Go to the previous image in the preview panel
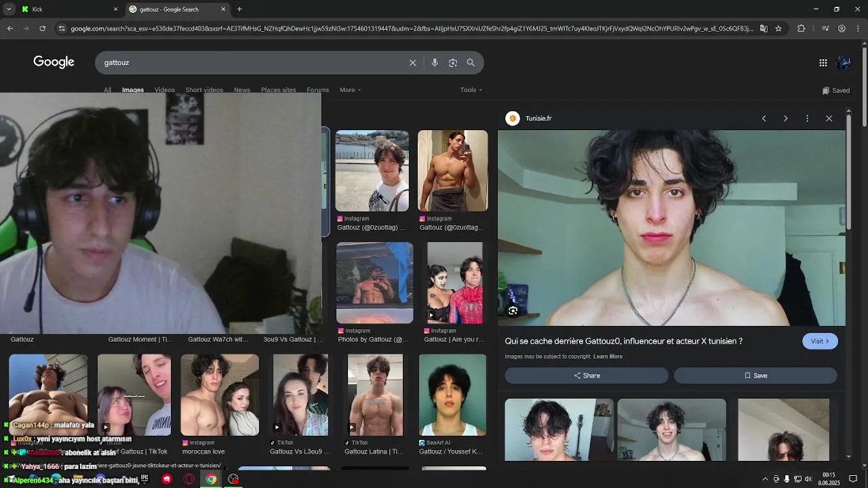The width and height of the screenshot is (868, 488). click(x=764, y=118)
